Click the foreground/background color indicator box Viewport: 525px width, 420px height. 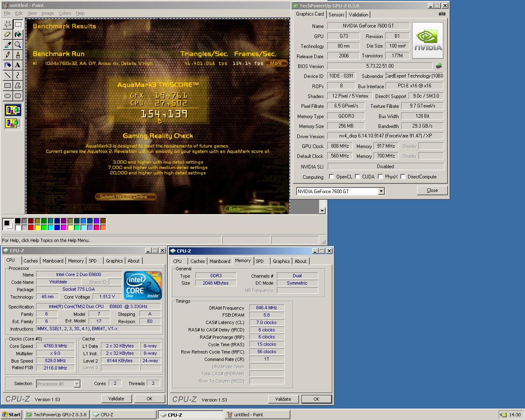[7, 224]
